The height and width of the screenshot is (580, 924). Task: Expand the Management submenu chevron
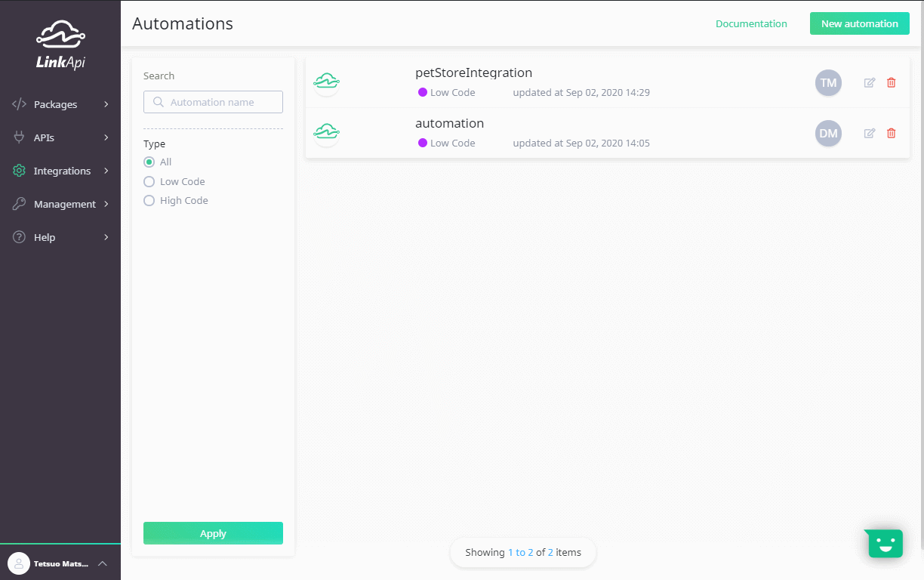coord(106,204)
